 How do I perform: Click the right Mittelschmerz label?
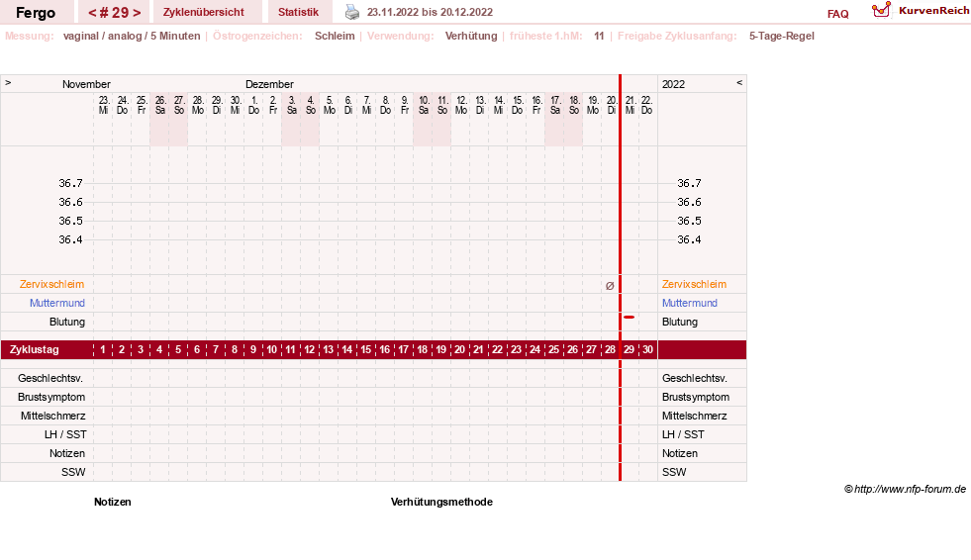[694, 416]
